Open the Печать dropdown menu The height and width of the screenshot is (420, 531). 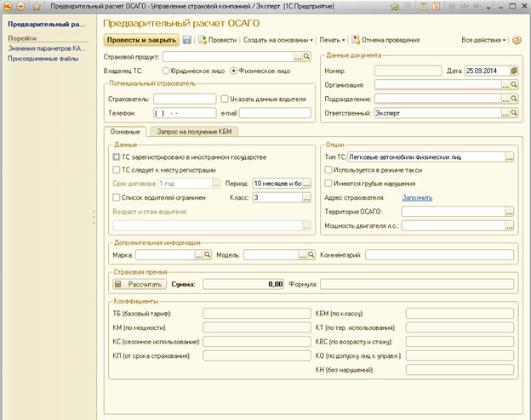pos(332,40)
